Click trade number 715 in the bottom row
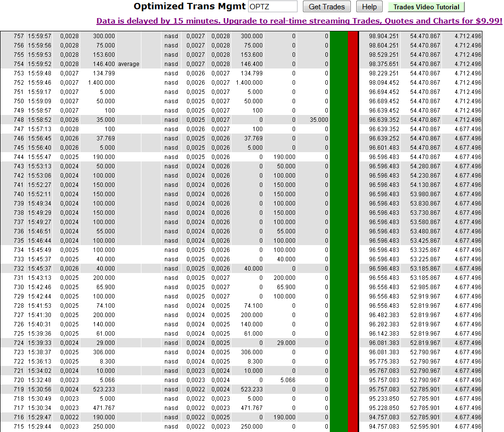 tap(19, 427)
